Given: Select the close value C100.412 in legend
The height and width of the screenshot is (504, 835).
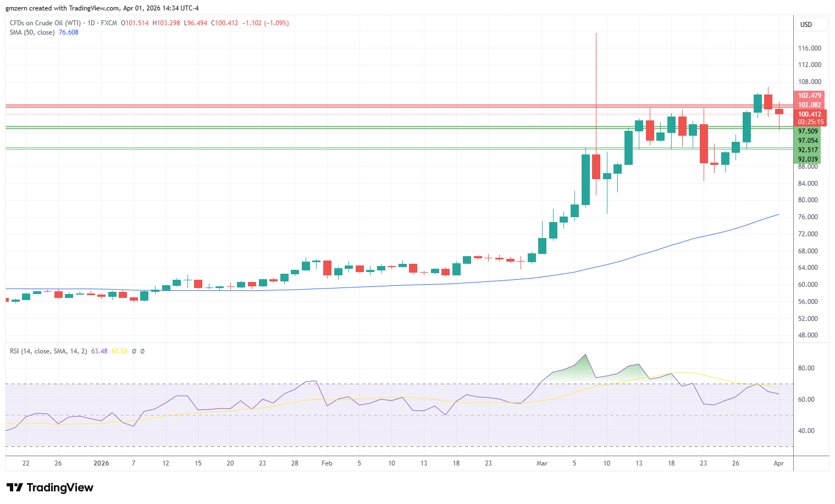Looking at the screenshot, I should [x=224, y=23].
